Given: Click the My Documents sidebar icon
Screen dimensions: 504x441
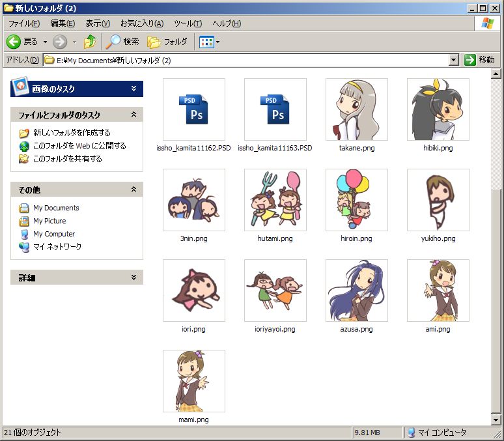Looking at the screenshot, I should point(24,208).
